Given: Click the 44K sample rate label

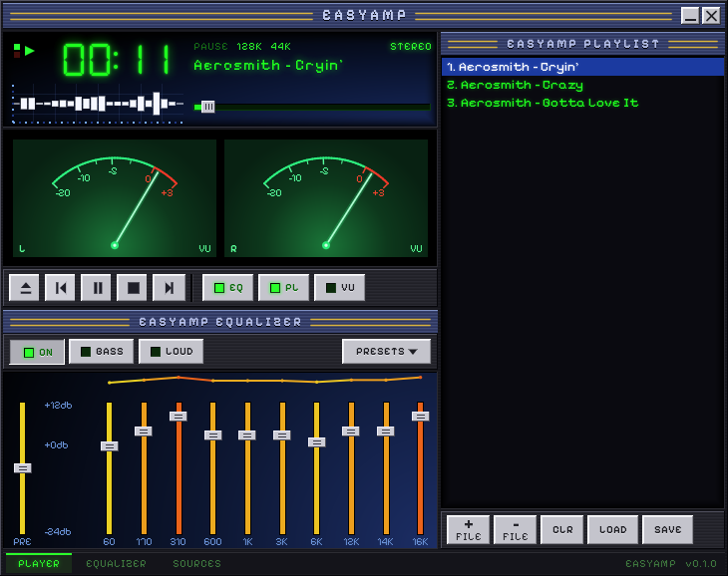Looking at the screenshot, I should 280,47.
